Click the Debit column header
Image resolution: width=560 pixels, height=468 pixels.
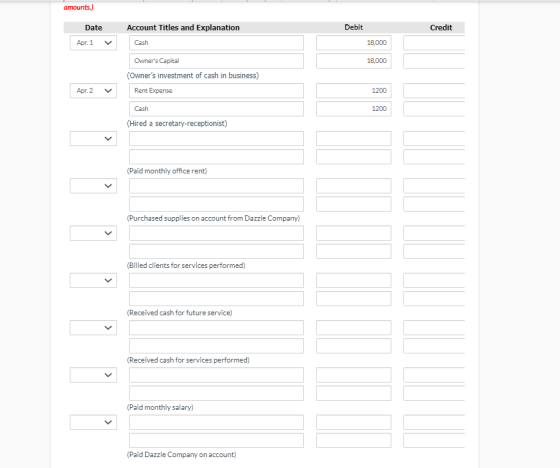tap(354, 27)
